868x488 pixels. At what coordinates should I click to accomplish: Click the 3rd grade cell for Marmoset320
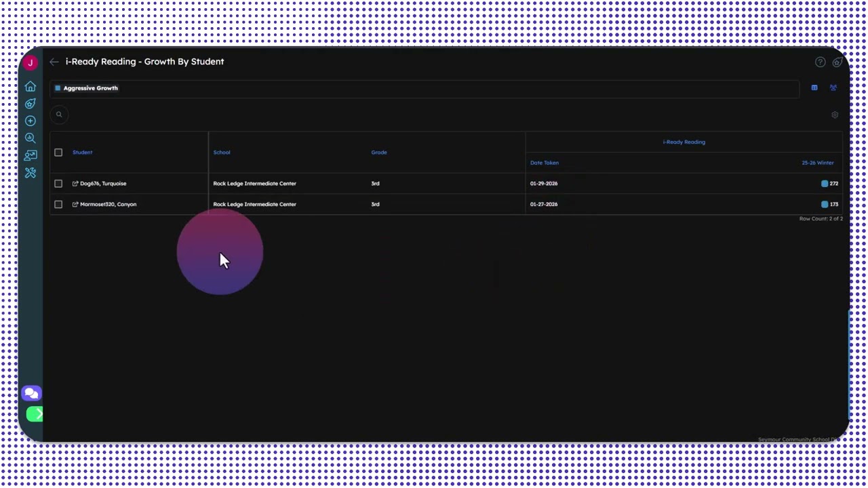pos(375,204)
